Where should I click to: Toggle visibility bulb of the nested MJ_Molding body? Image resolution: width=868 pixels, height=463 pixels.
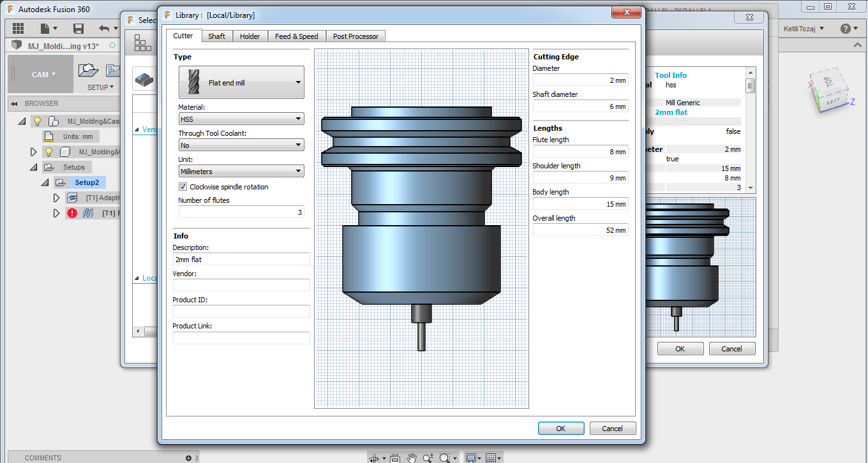pos(49,152)
